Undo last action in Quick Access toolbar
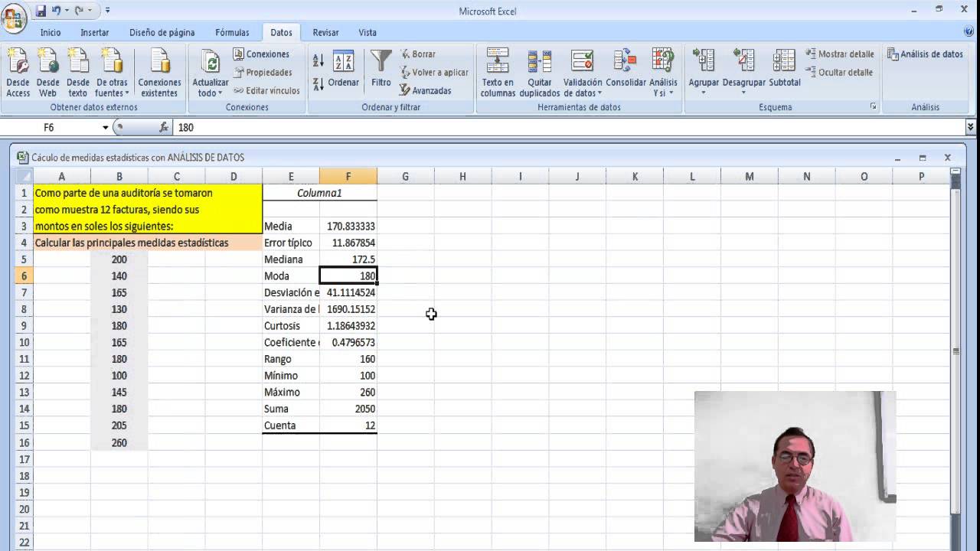 pyautogui.click(x=57, y=11)
